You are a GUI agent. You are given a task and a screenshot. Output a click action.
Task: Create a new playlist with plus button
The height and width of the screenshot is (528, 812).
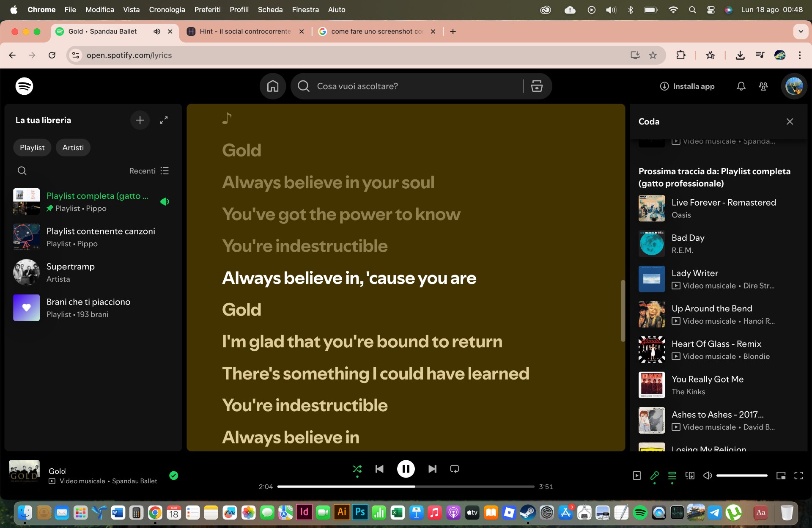click(x=140, y=121)
